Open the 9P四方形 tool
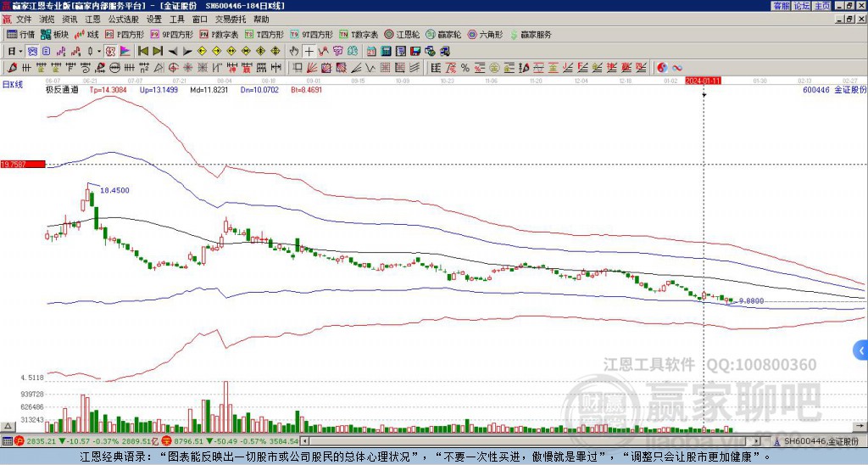868x465 pixels. coord(171,34)
